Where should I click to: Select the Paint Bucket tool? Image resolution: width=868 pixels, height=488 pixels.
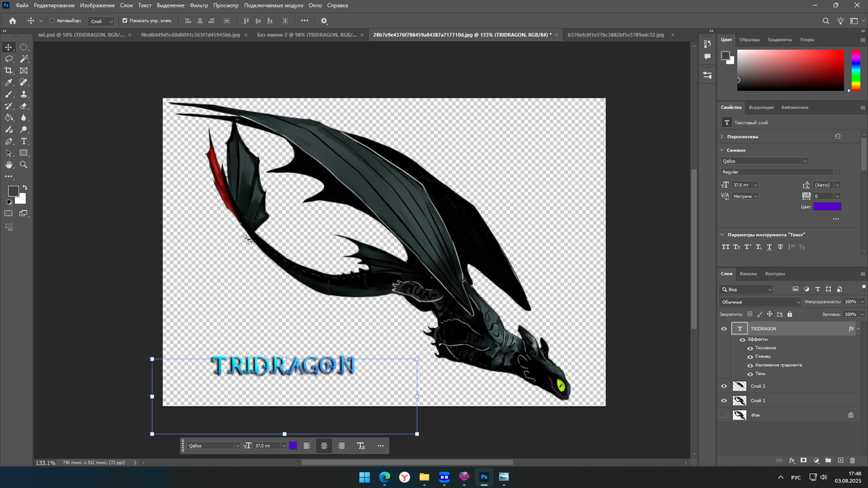pyautogui.click(x=9, y=117)
